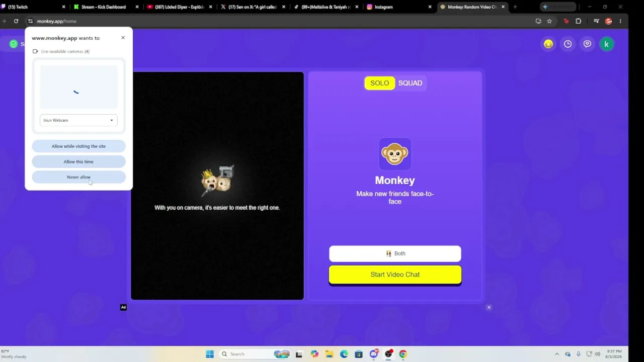The image size is (644, 362).
Task: Open Task View on the taskbar
Action: [299, 354]
